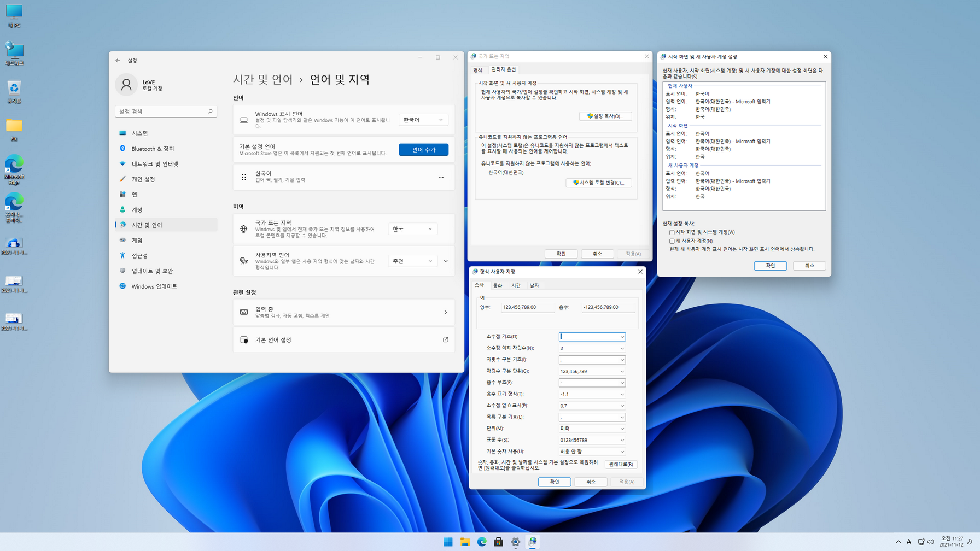Image resolution: width=980 pixels, height=551 pixels.
Task: Launch File Explorer from the taskbar
Action: click(x=465, y=542)
